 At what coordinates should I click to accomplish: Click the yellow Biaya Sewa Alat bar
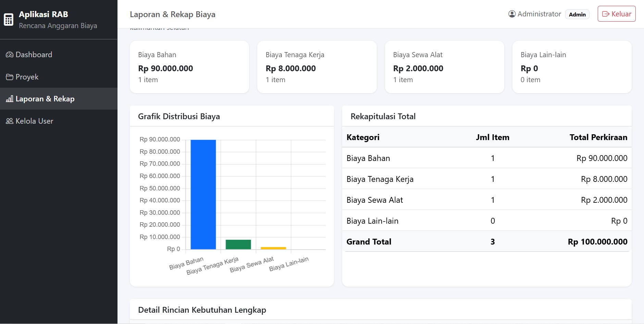tap(273, 248)
